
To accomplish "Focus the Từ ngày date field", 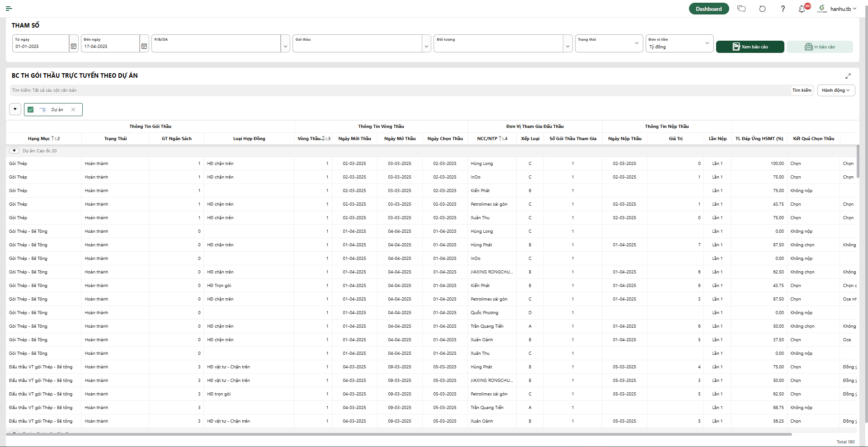I will point(41,43).
